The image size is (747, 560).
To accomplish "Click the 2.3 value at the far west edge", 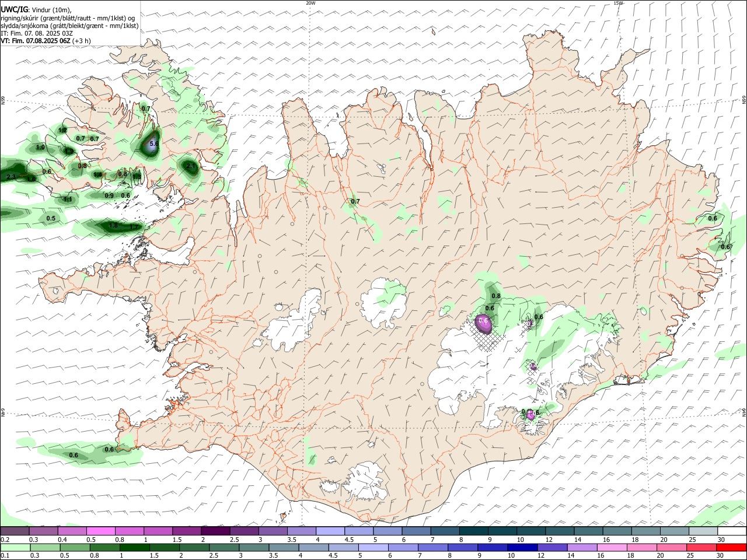I will pos(11,177).
